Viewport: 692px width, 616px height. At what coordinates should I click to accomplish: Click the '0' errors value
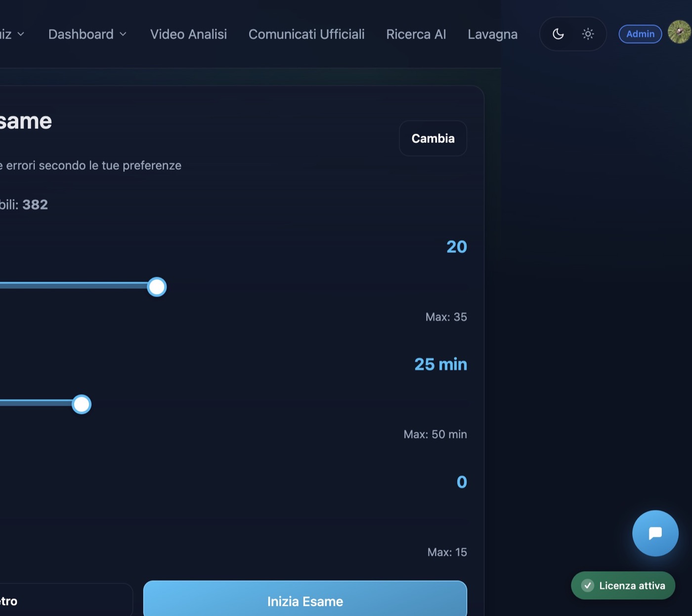pos(462,482)
